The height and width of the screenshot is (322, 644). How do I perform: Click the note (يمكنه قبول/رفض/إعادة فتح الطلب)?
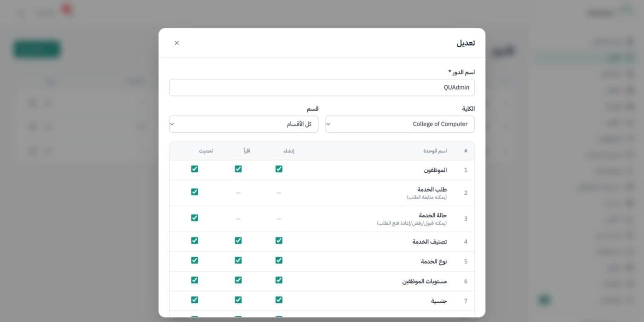pyautogui.click(x=412, y=223)
